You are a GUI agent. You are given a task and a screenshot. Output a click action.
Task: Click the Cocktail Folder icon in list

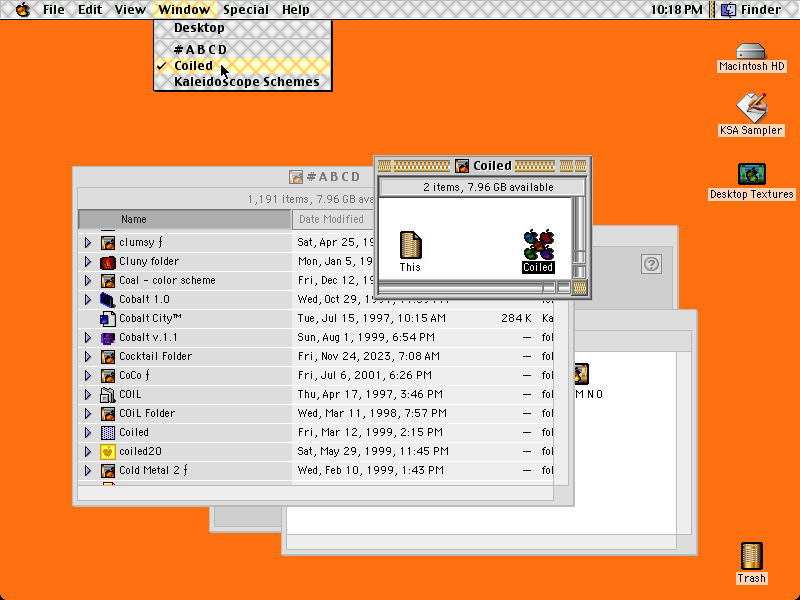108,357
